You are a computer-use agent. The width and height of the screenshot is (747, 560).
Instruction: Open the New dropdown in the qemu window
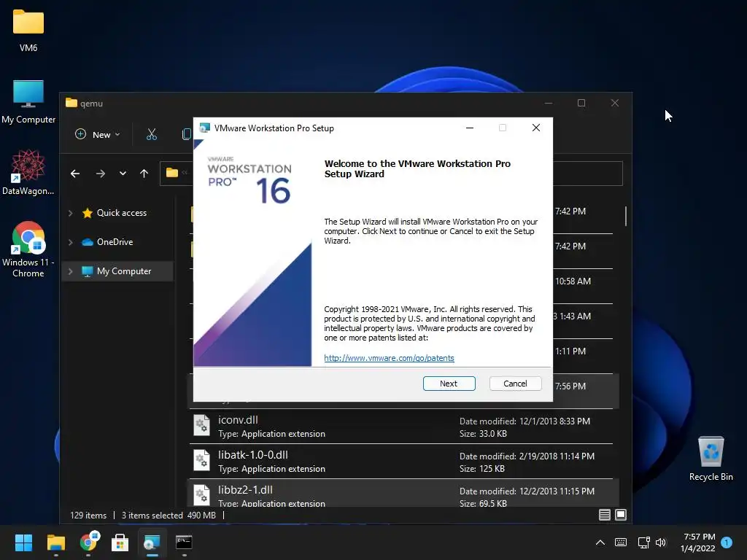98,135
